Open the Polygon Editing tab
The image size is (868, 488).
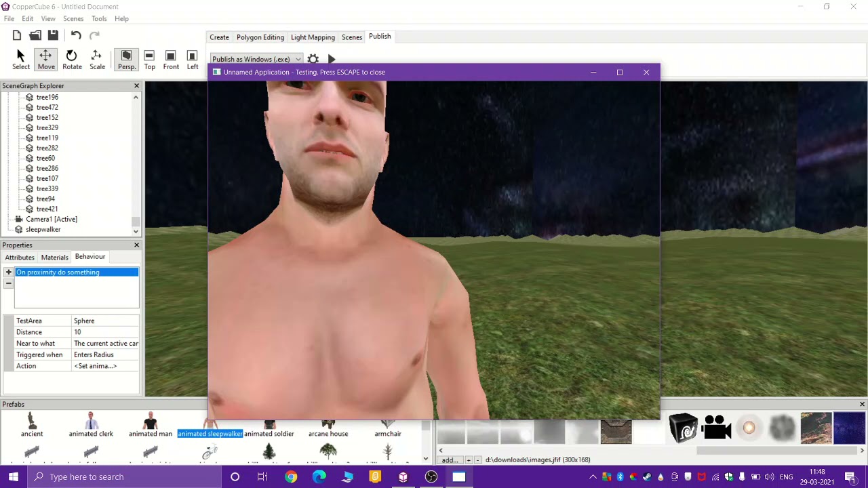coord(260,37)
